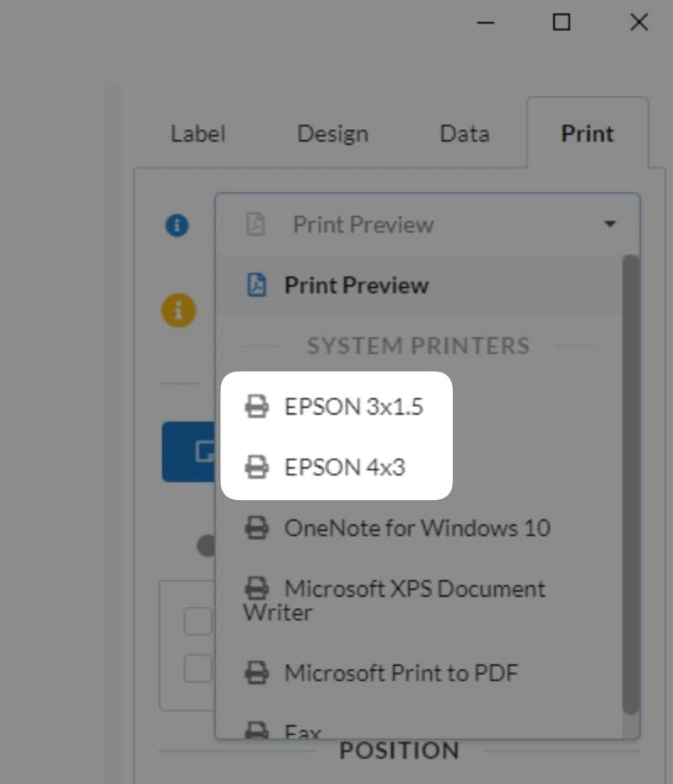Image resolution: width=673 pixels, height=784 pixels.
Task: Select EPSON 4x3 from the printer dropdown
Action: (343, 466)
